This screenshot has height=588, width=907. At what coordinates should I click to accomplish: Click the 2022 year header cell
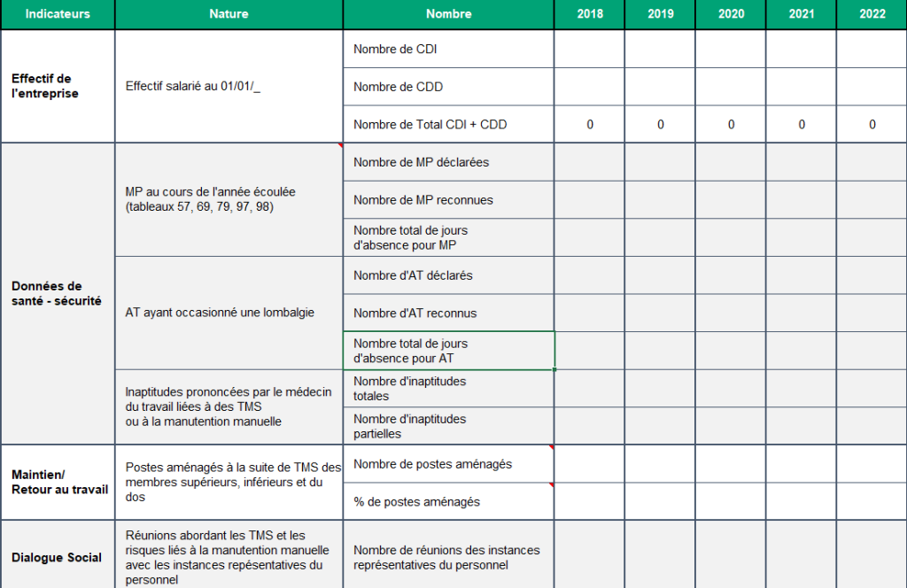872,14
